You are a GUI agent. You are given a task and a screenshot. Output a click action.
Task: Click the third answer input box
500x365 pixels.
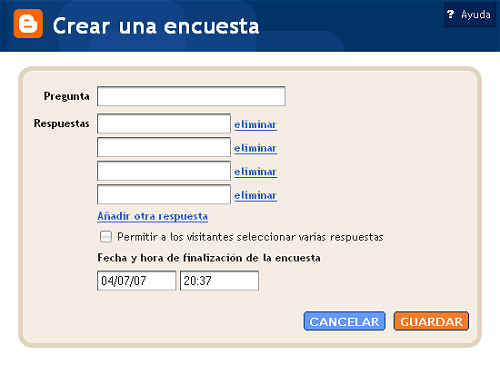164,171
